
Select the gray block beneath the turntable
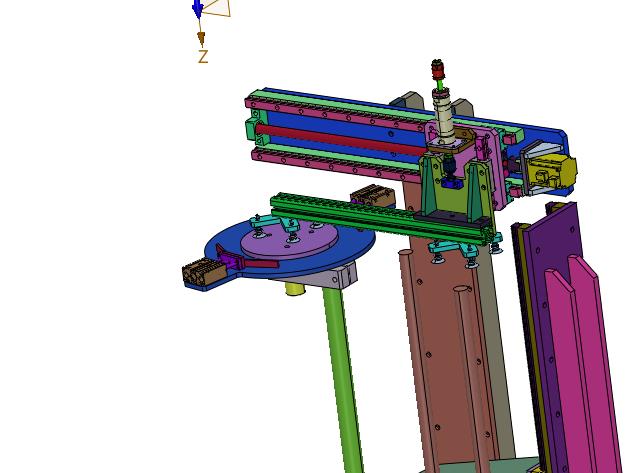[x=337, y=278]
